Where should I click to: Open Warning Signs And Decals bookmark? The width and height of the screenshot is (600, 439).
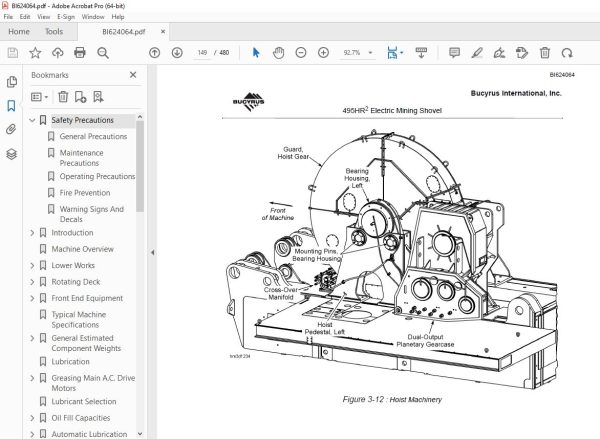tap(91, 214)
